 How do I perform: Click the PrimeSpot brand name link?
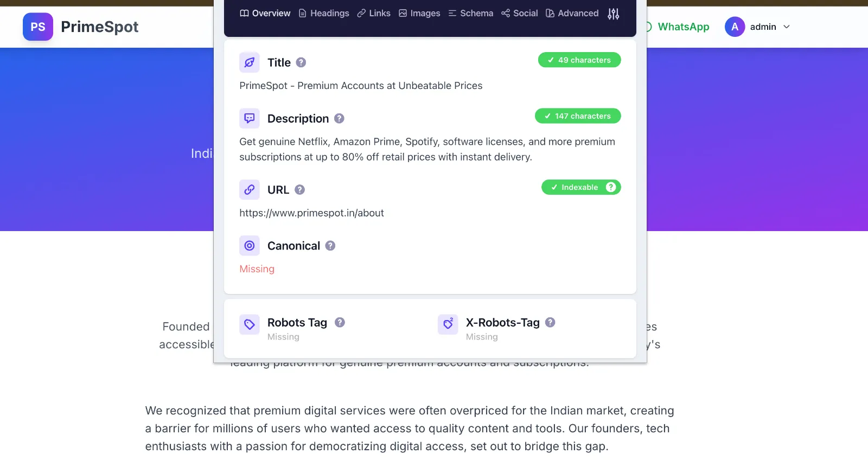[100, 27]
